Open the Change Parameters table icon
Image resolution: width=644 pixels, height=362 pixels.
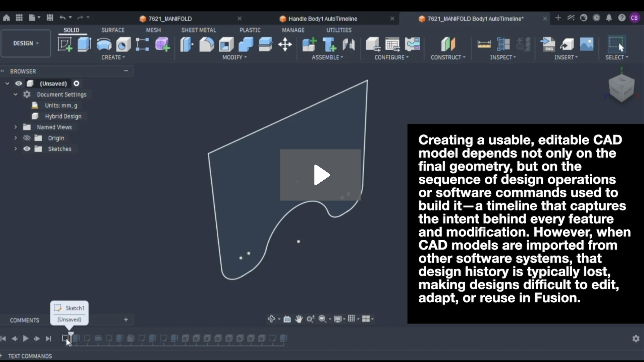(x=392, y=44)
